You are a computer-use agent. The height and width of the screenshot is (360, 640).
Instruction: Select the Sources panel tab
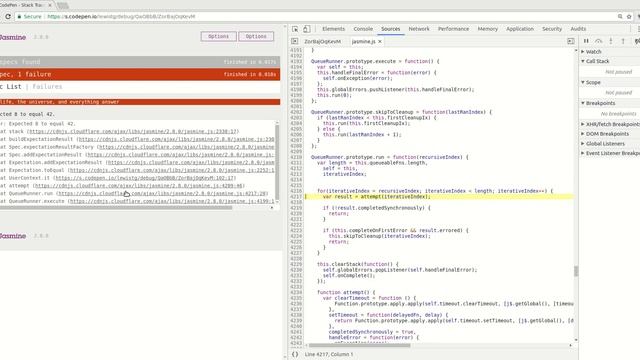391,29
